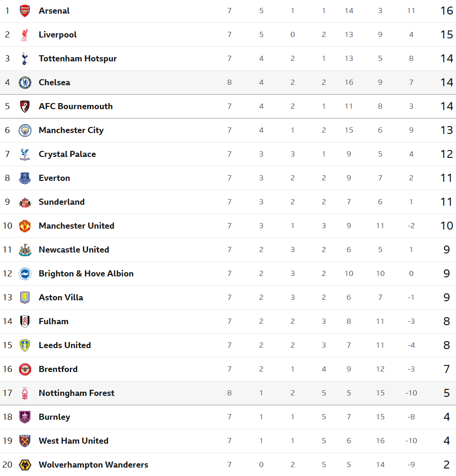Select the Sunderland team name
The width and height of the screenshot is (456, 476).
coord(61,202)
